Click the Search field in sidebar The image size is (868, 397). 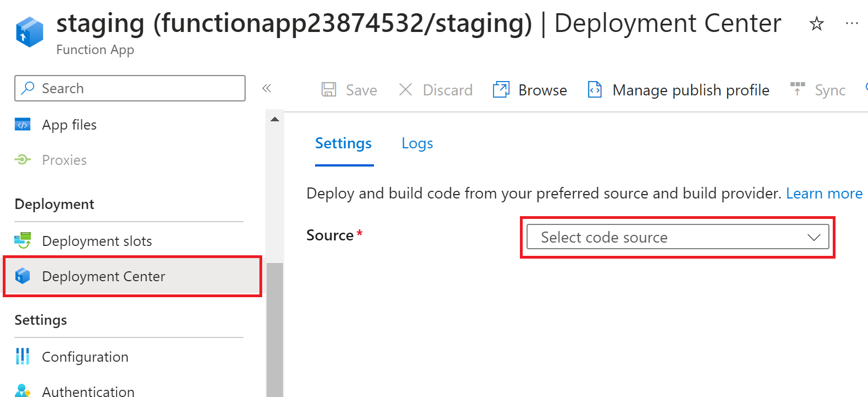[130, 88]
